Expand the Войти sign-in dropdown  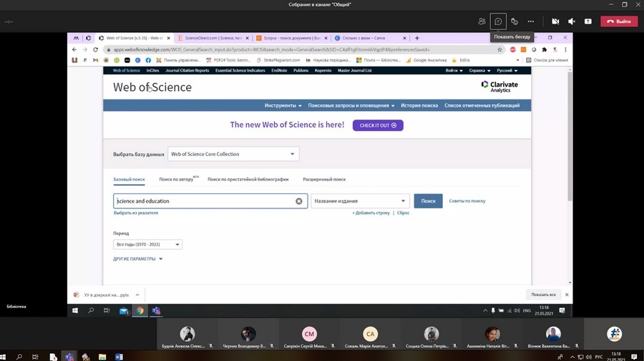(x=454, y=70)
